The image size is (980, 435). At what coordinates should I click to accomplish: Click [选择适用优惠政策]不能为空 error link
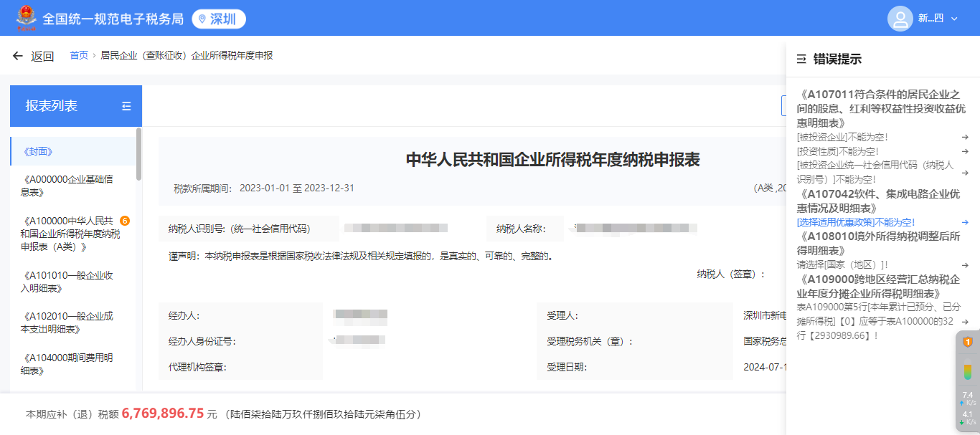pyautogui.click(x=855, y=222)
